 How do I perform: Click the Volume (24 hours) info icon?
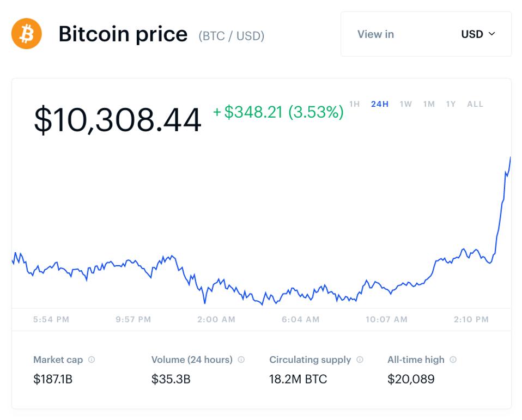(x=241, y=360)
